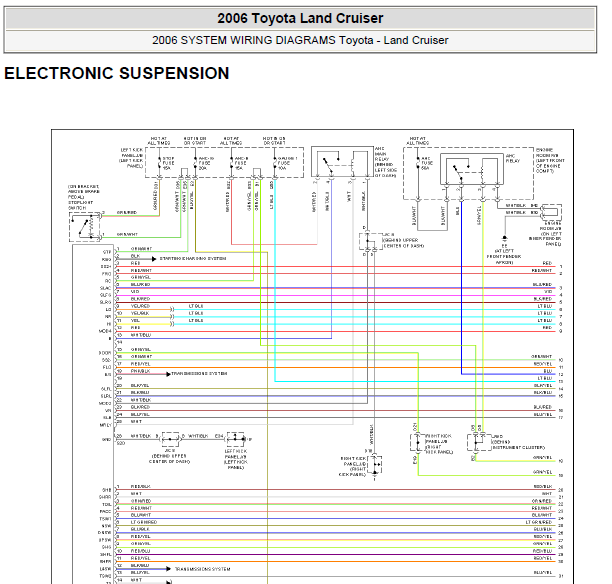Image resolution: width=612 pixels, height=584 pixels.
Task: Click the AHC-IG FUSE 20A label
Action: pos(206,163)
